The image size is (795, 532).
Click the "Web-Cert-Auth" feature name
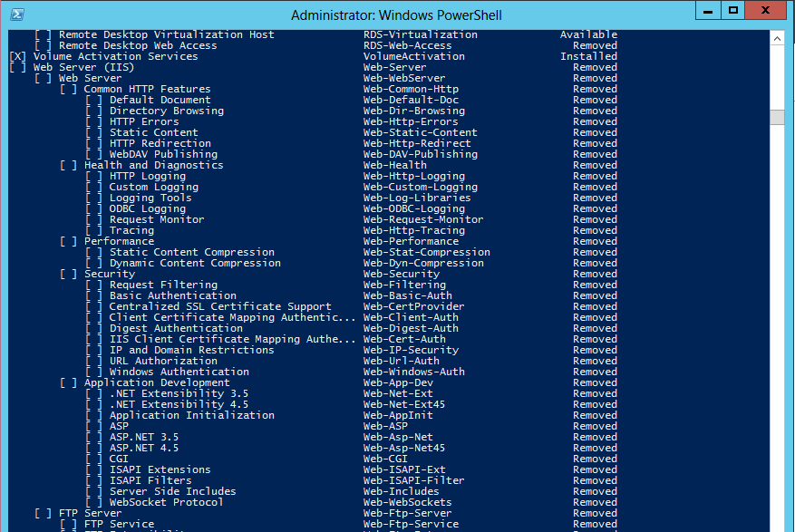click(404, 340)
